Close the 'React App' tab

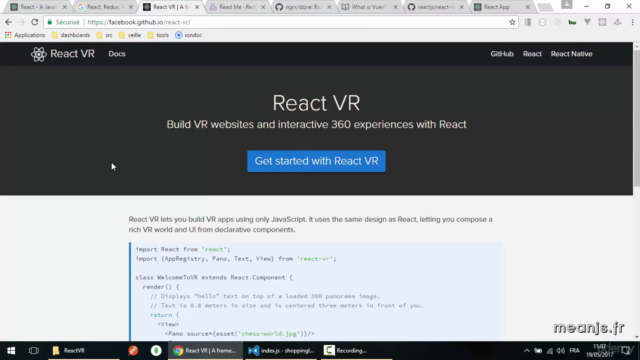pyautogui.click(x=527, y=7)
